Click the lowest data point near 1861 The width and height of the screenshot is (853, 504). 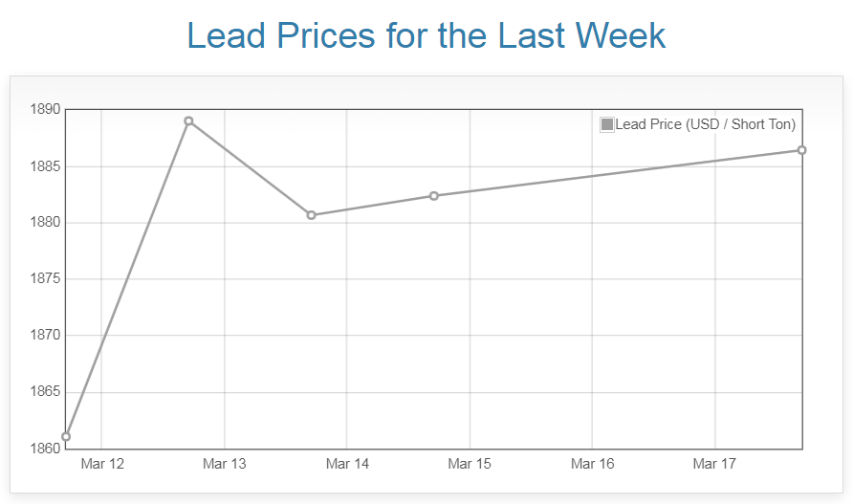pos(66,437)
